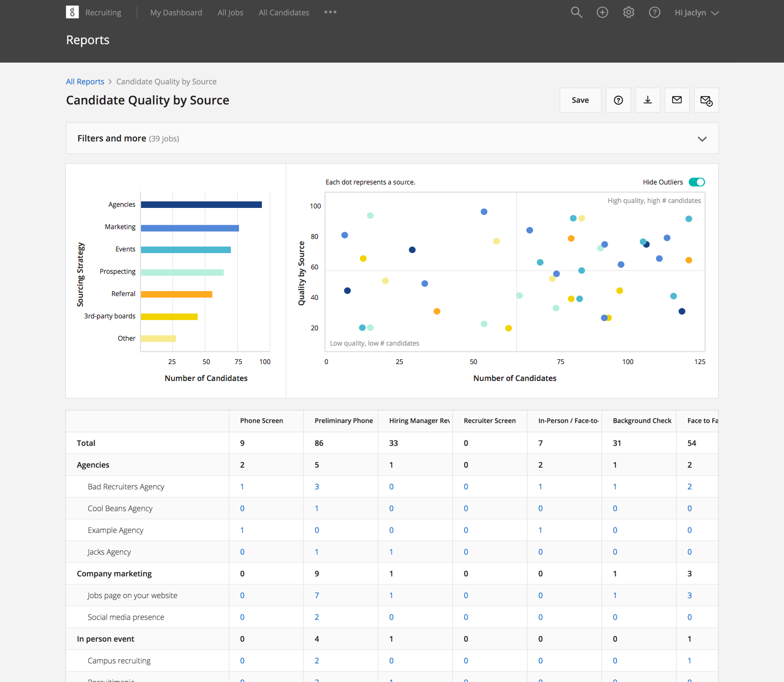Image resolution: width=784 pixels, height=682 pixels.
Task: Click the help question mark in header
Action: click(654, 13)
